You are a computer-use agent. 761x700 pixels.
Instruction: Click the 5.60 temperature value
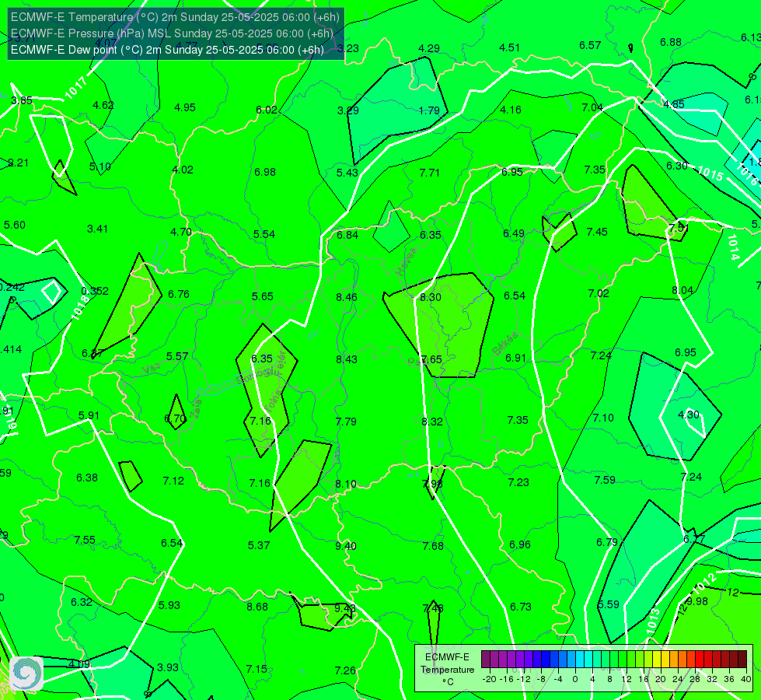click(15, 225)
